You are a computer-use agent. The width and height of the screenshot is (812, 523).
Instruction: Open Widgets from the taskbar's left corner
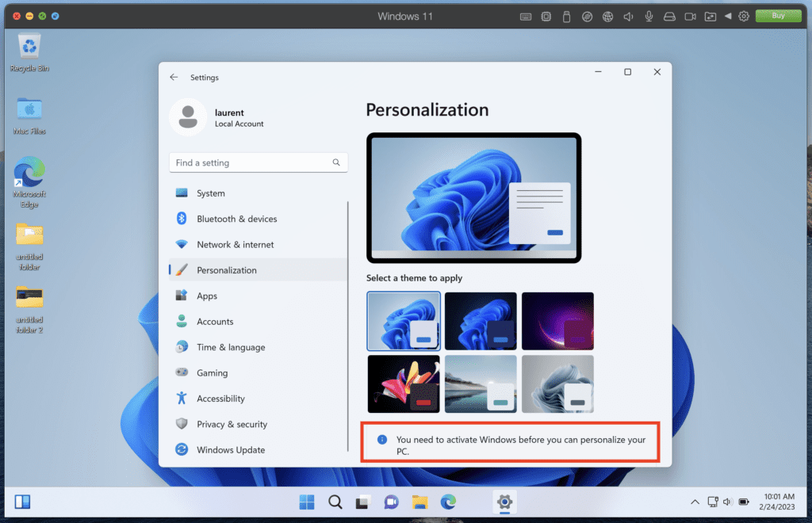pos(22,502)
